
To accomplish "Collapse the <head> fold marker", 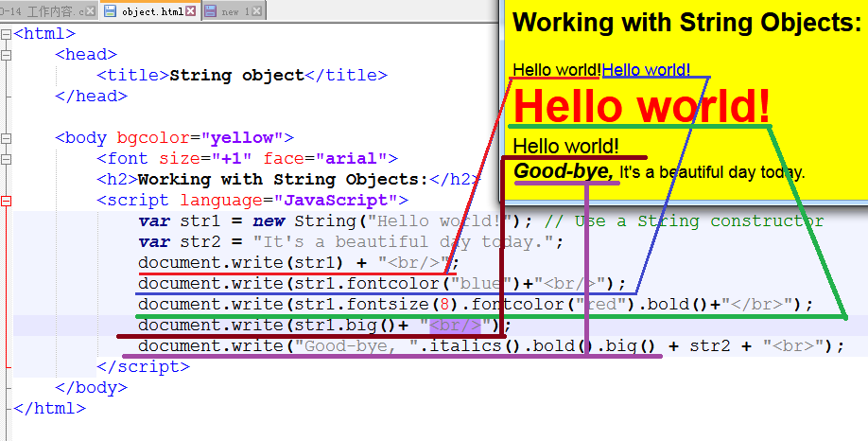I will (6, 55).
